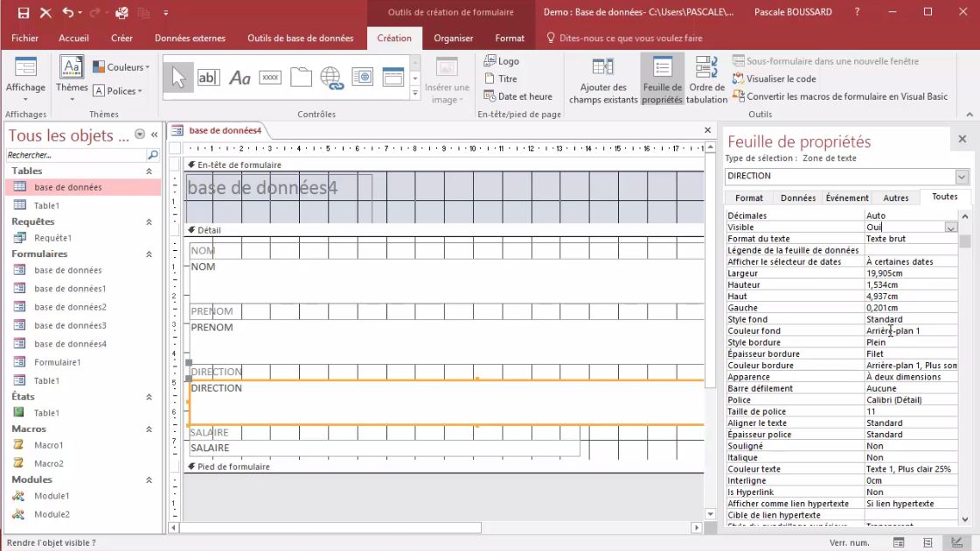Select the text box (ab|) control tool
Screen dimensions: 980x551
[208, 78]
